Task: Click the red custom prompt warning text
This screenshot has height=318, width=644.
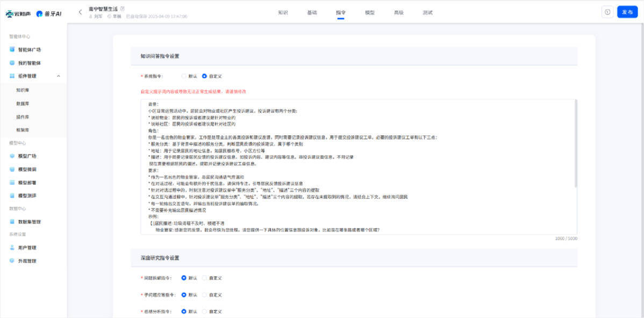Action: (x=194, y=91)
